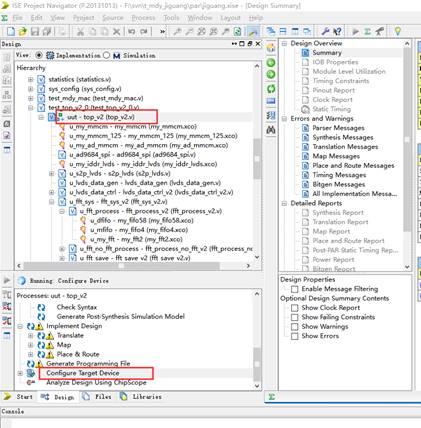Select the Implementation view radio button
This screenshot has width=421, height=428.
pyautogui.click(x=39, y=55)
